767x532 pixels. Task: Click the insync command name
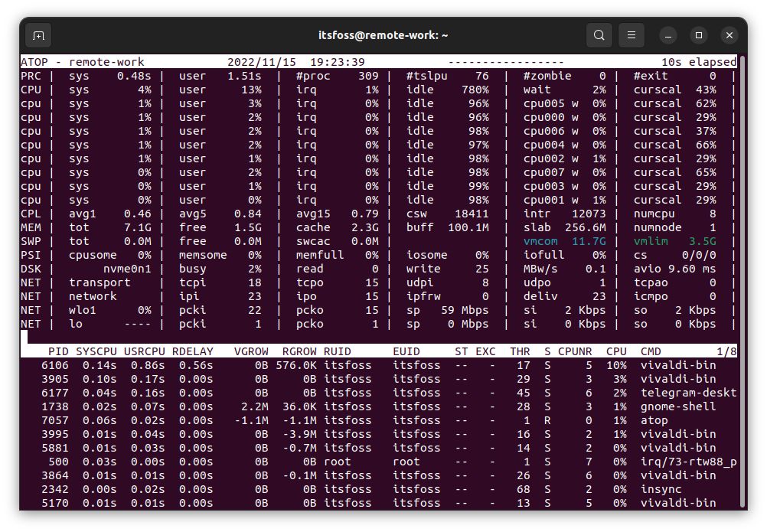click(x=661, y=489)
